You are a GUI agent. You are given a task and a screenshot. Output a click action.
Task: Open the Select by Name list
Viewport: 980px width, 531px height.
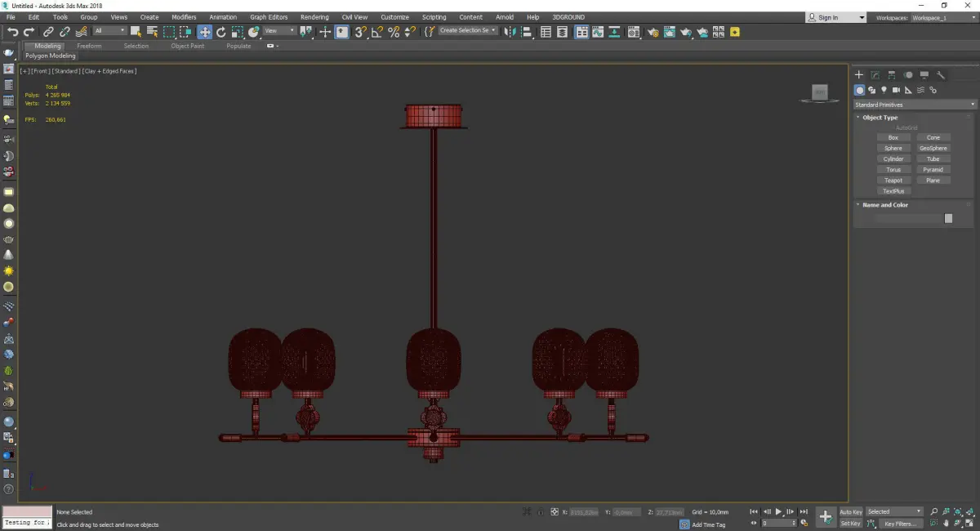(152, 32)
